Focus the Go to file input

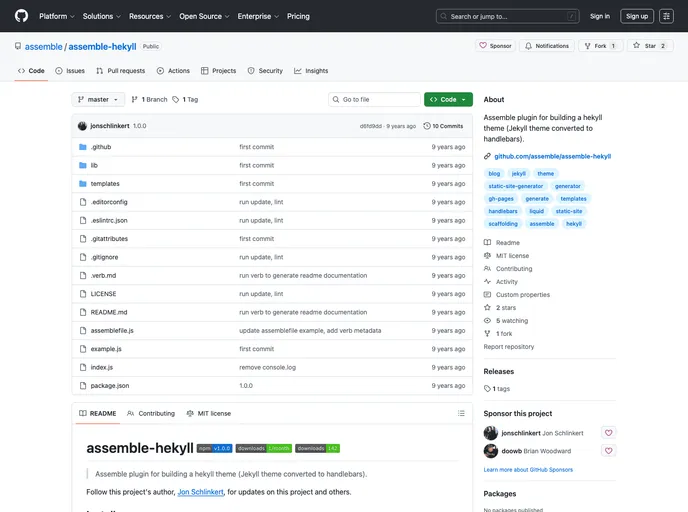(374, 100)
